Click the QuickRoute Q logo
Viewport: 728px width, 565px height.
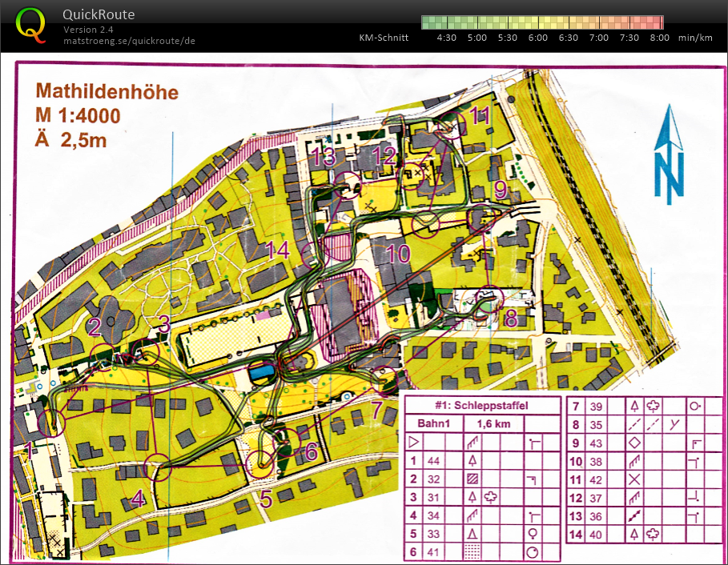click(32, 23)
